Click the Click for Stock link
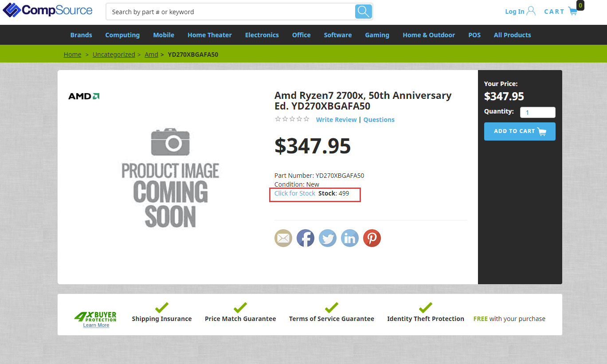Image resolution: width=607 pixels, height=364 pixels. [295, 193]
